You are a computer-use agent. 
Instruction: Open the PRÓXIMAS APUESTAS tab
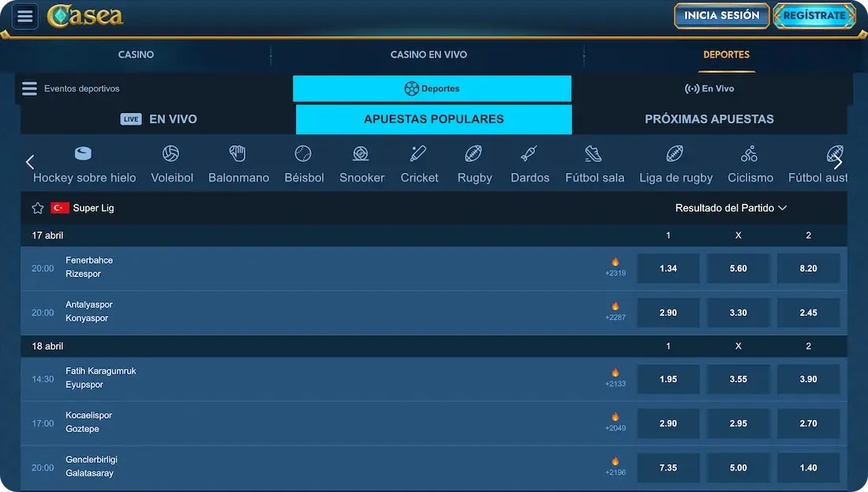(x=709, y=119)
